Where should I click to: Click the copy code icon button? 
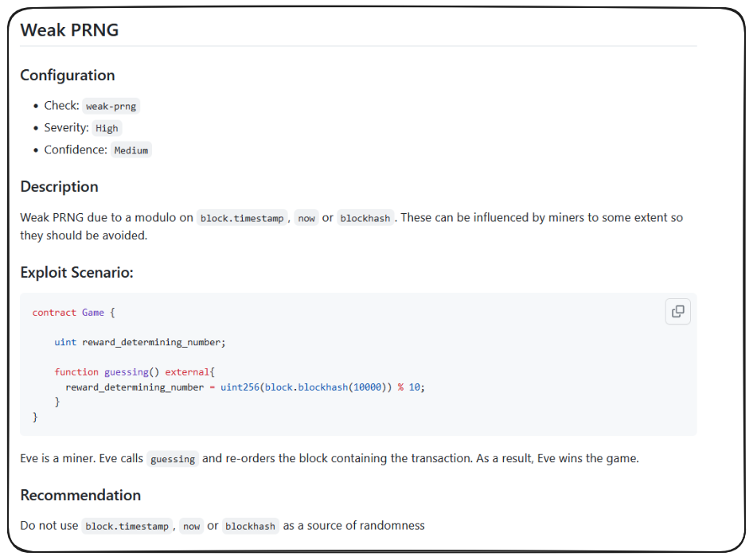tap(677, 312)
